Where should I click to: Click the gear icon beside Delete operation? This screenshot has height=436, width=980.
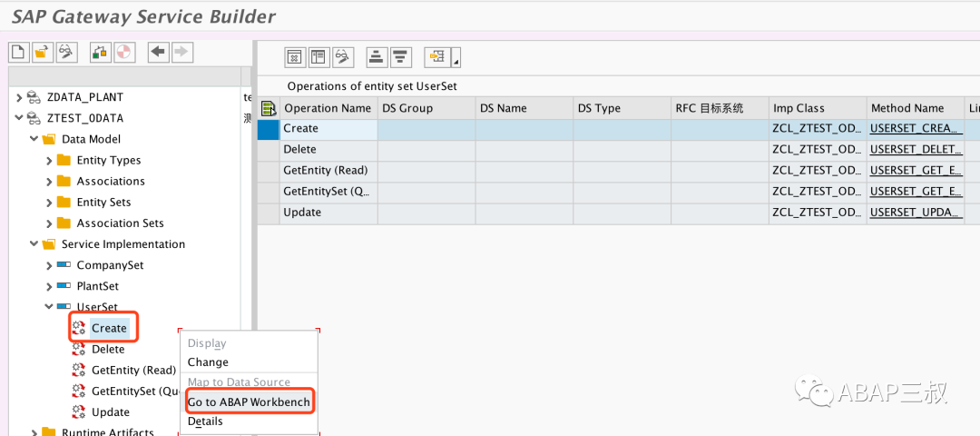tap(78, 349)
